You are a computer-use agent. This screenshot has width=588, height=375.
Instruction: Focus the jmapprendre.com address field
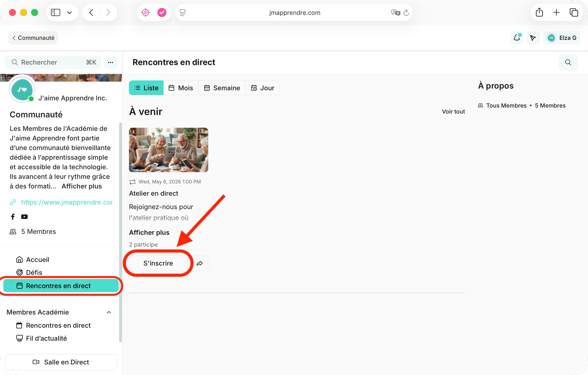(294, 12)
